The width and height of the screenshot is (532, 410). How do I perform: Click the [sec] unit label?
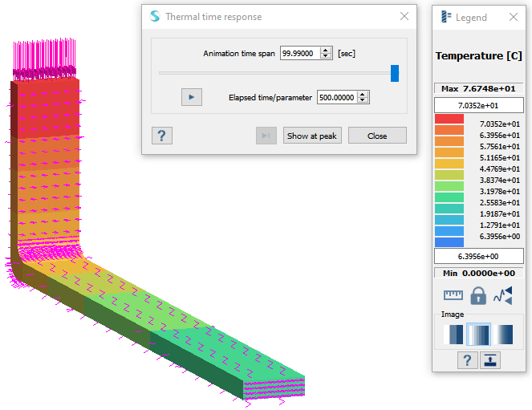coord(347,54)
